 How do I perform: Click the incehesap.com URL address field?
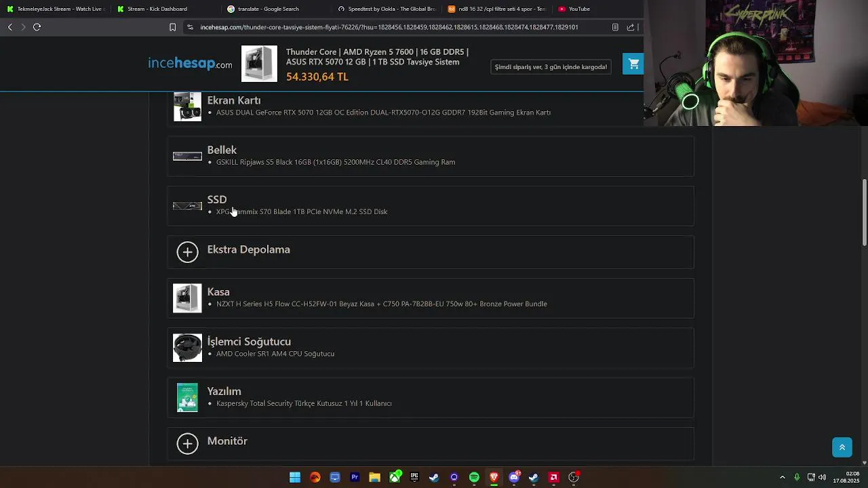pyautogui.click(x=389, y=27)
